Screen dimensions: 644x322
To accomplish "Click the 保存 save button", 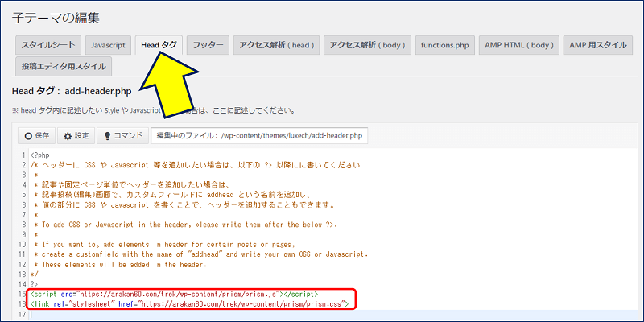I will coord(36,135).
